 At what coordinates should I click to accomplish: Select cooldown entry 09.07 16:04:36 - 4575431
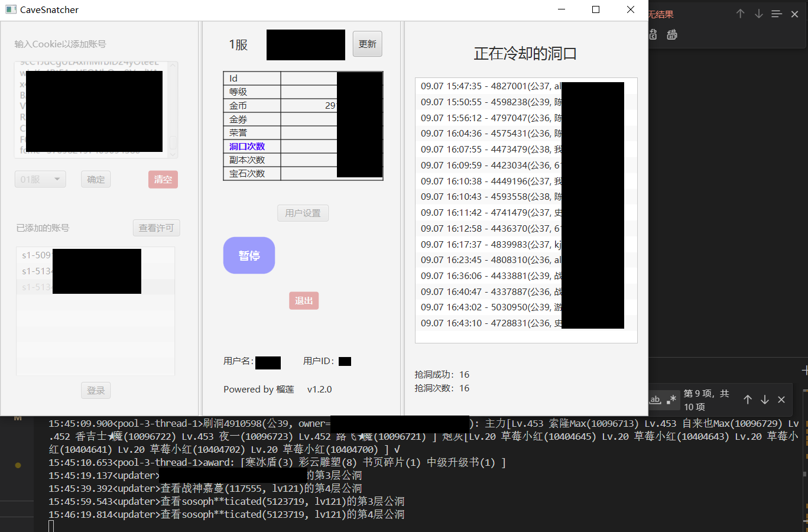(x=526, y=133)
